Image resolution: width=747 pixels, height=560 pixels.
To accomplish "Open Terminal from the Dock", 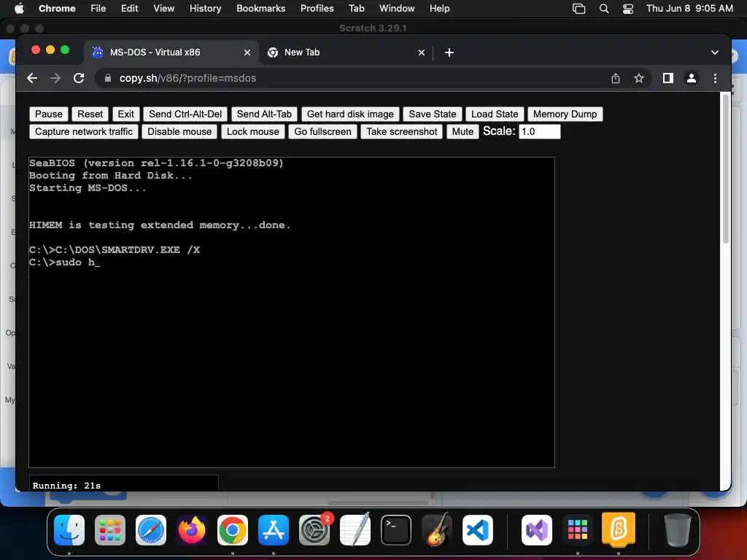I will (x=396, y=530).
